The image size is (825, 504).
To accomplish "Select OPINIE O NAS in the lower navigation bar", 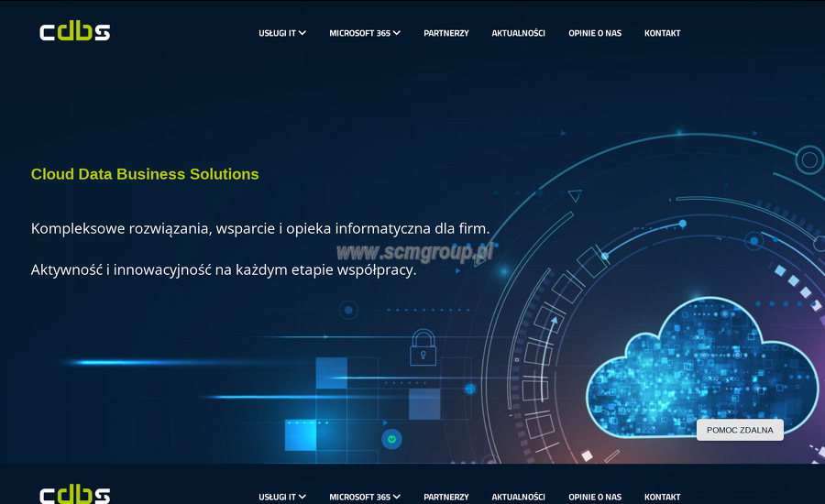I will coord(595,498).
